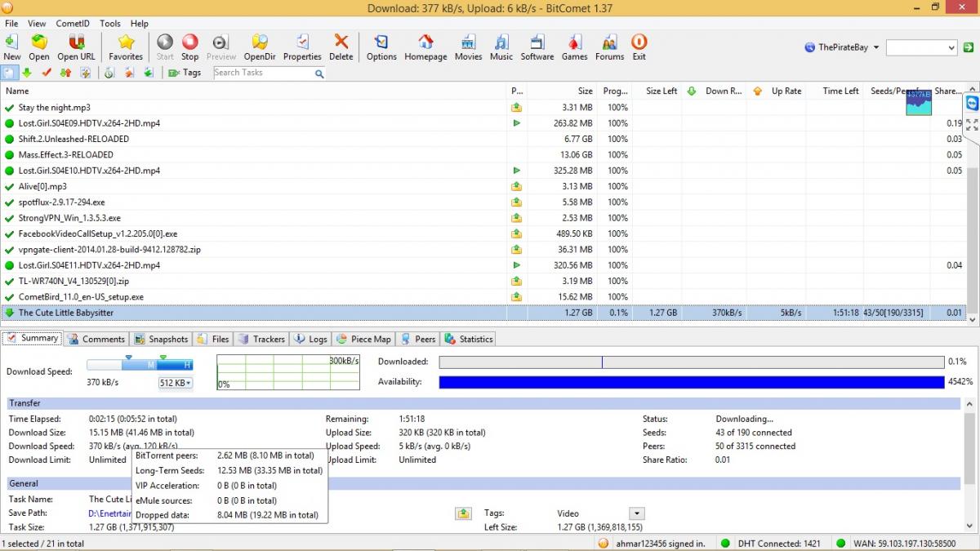980x551 pixels.
Task: Click the New task toolbar icon
Action: coord(11,47)
